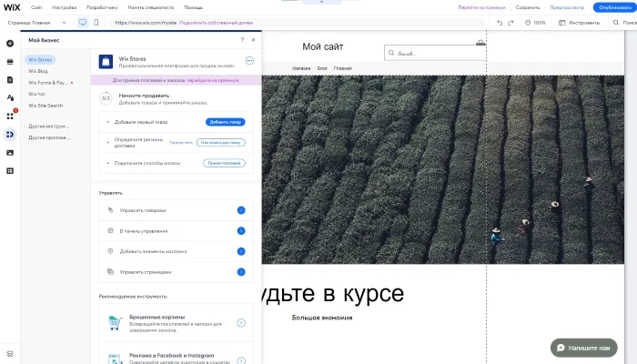Select Wix Чат in panel list
This screenshot has width=637, height=364.
[x=37, y=94]
